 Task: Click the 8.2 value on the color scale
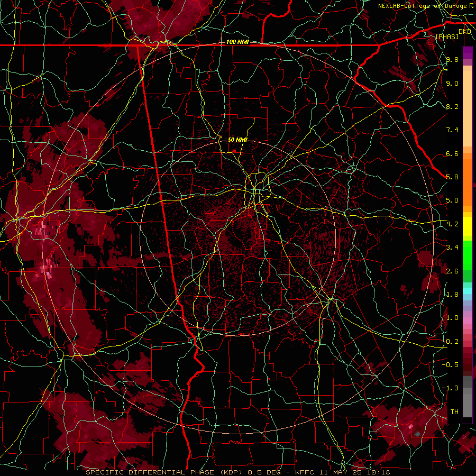(452, 106)
